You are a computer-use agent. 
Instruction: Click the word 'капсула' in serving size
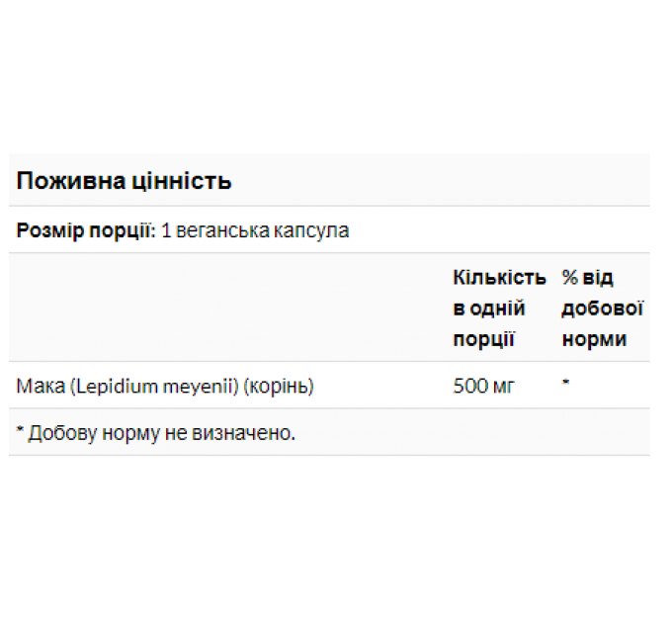coord(311,231)
